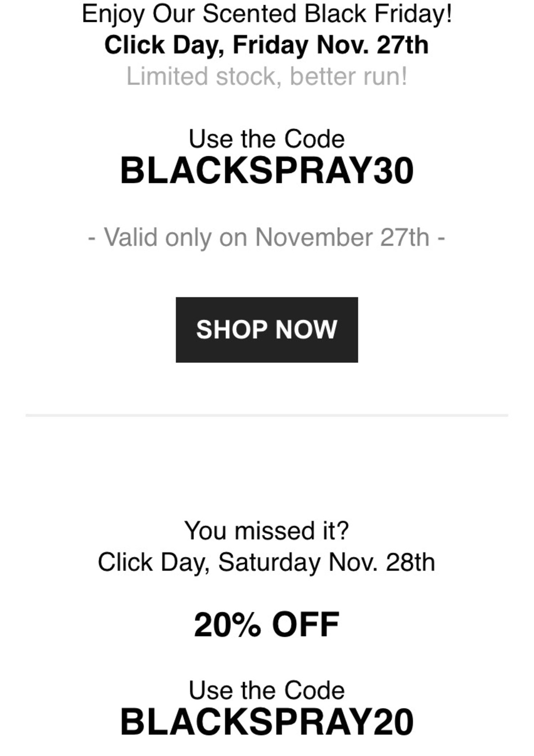The width and height of the screenshot is (534, 756).
Task: Click the gray 'Limited stock, better run!' text
Action: 267,77
